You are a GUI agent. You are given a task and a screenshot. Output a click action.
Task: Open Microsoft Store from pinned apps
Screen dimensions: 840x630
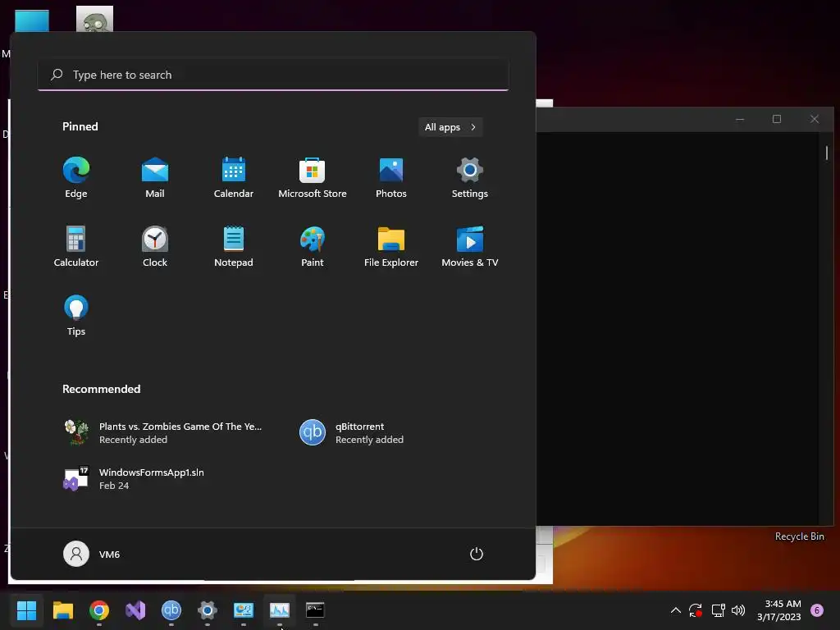(x=313, y=178)
